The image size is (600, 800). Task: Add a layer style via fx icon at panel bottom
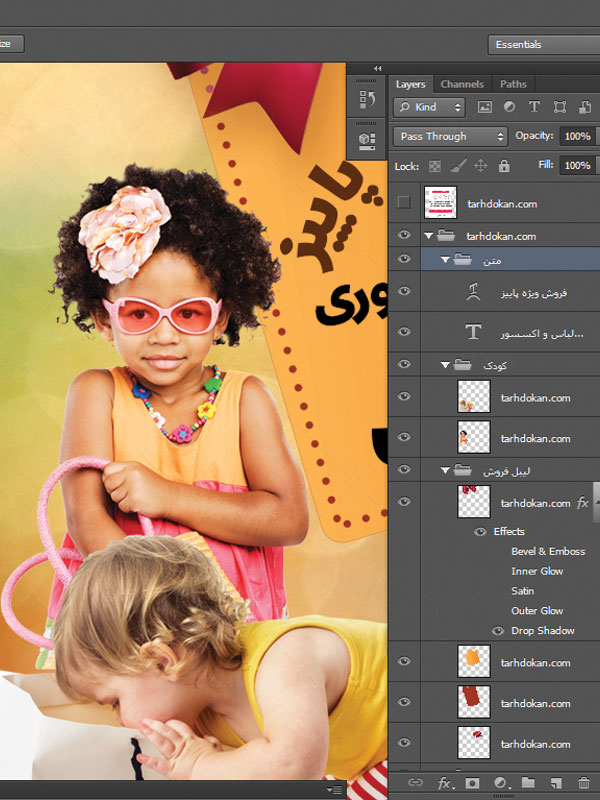[x=445, y=783]
